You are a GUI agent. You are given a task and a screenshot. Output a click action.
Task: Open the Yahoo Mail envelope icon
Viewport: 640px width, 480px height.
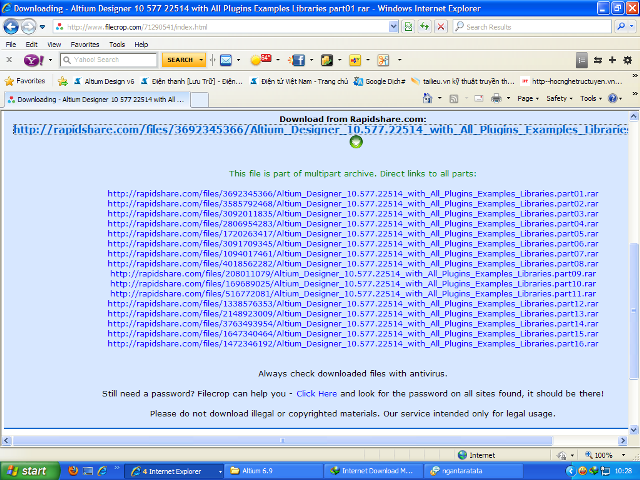(226, 60)
